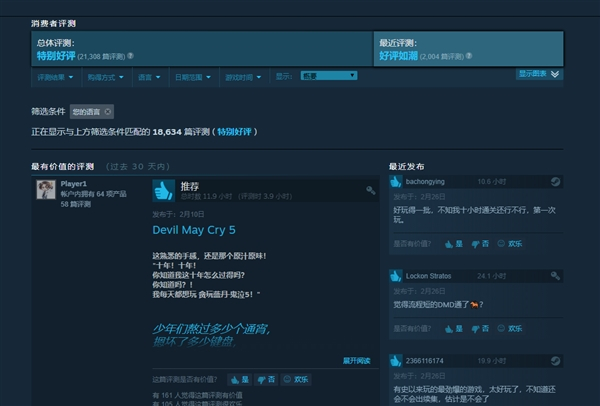600x406 pixels.
Task: Vote 是 on Lockon Stratos review
Action: [454, 329]
